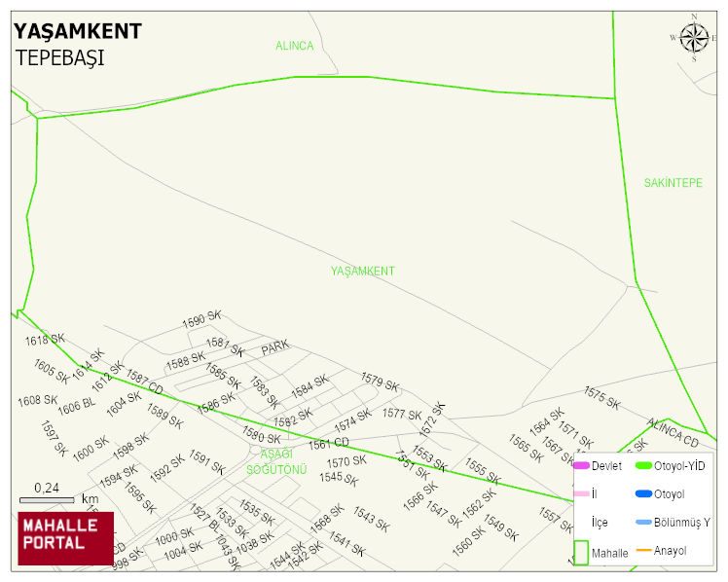
Task: Click the 1587 CD avenue label
Action: click(145, 382)
